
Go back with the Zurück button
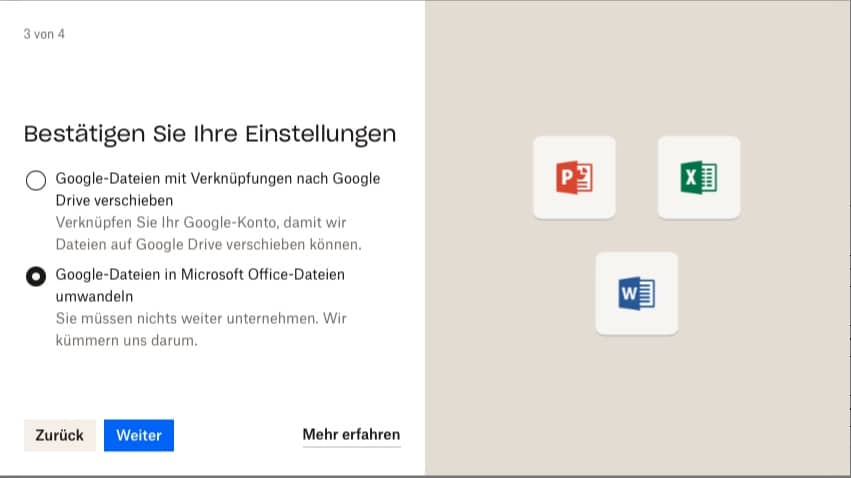point(59,435)
